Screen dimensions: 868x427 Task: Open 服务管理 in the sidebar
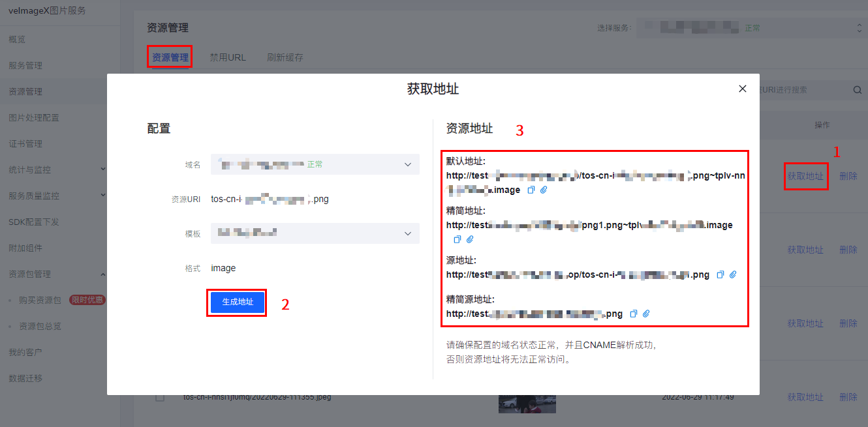pyautogui.click(x=25, y=65)
